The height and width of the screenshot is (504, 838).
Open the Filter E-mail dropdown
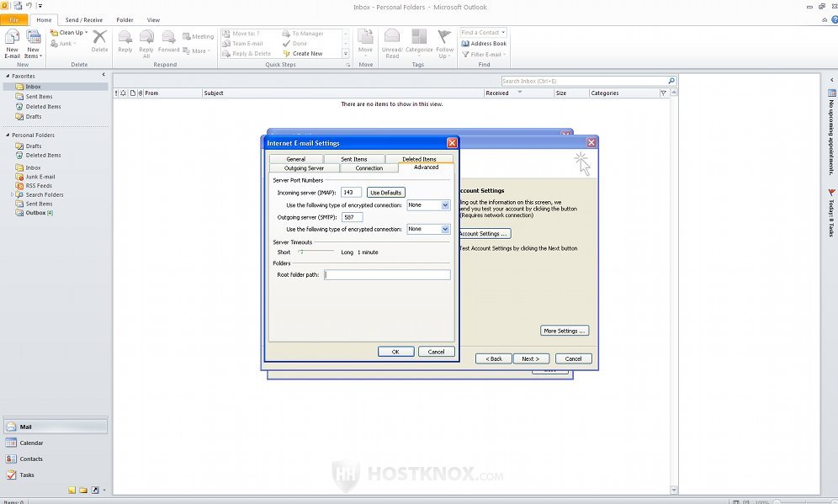coord(484,54)
